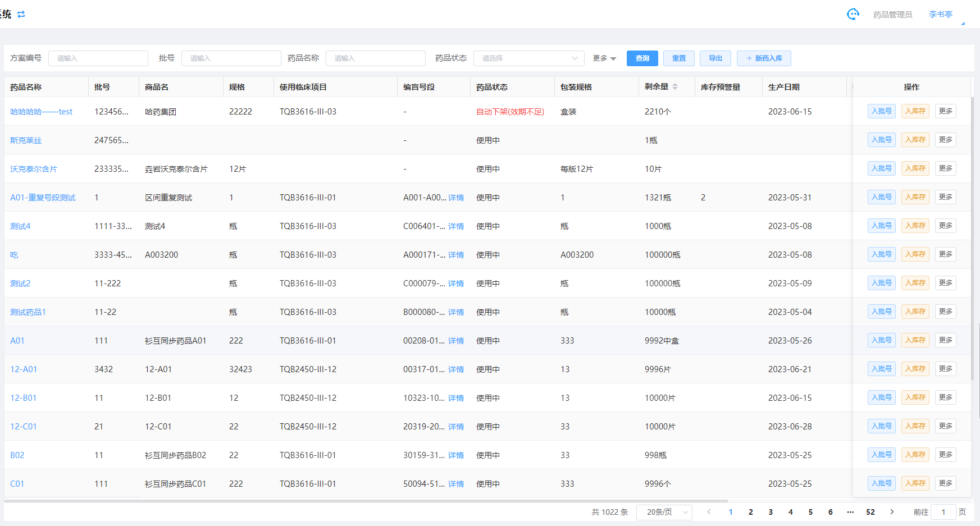Click the vertical scrollbar of the table
Image resolution: width=980 pixels, height=526 pixels.
[x=972, y=239]
